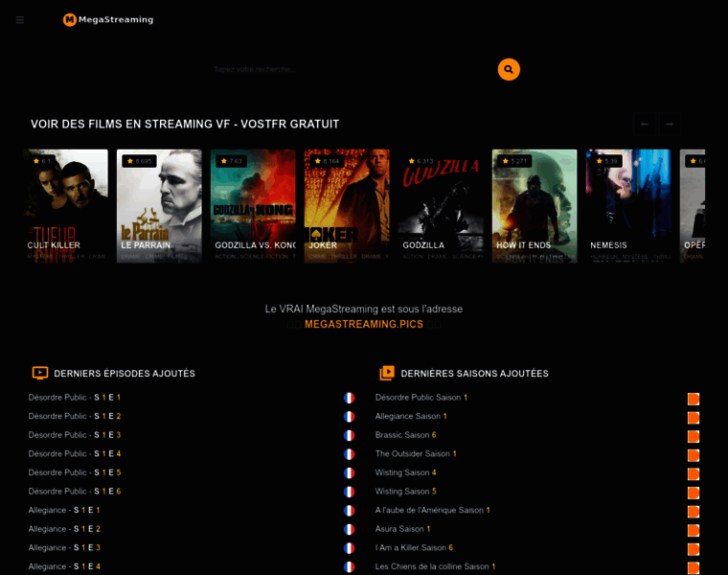Image resolution: width=728 pixels, height=575 pixels.
Task: Click French flag for Allegiance E1
Action: [349, 511]
